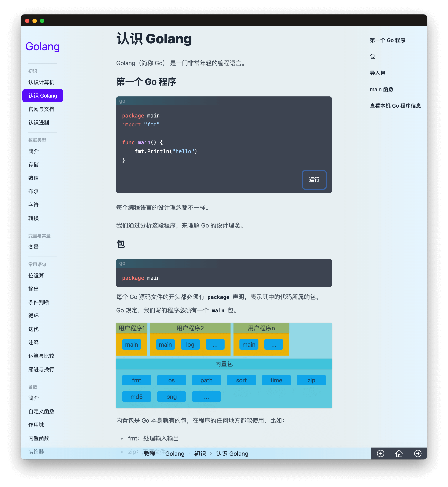Image resolution: width=448 pixels, height=487 pixels.
Task: Click the green maximize window button
Action: point(42,21)
